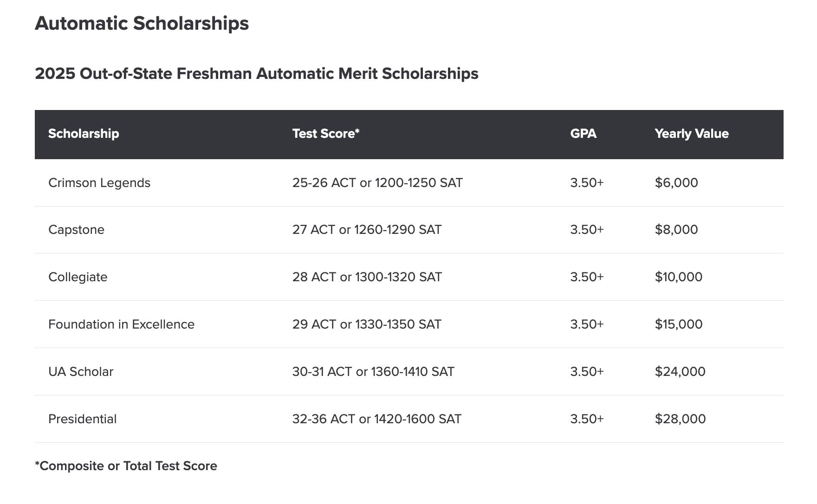Click the $6,000 yearly value

point(676,183)
